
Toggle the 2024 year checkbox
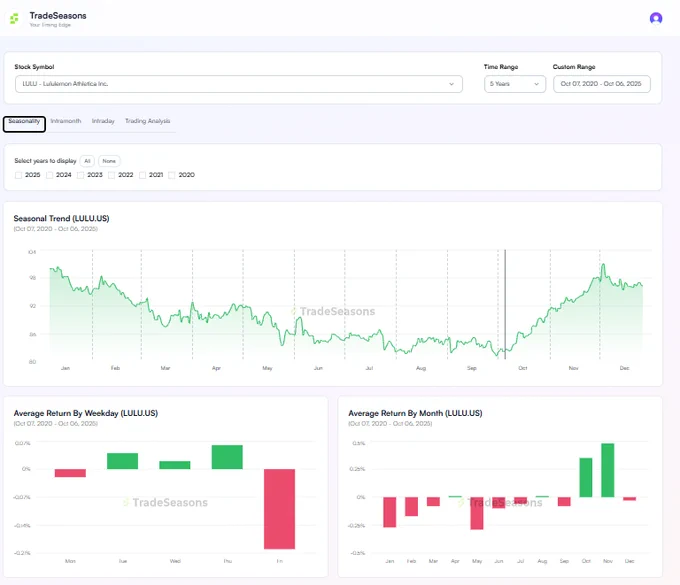point(49,175)
